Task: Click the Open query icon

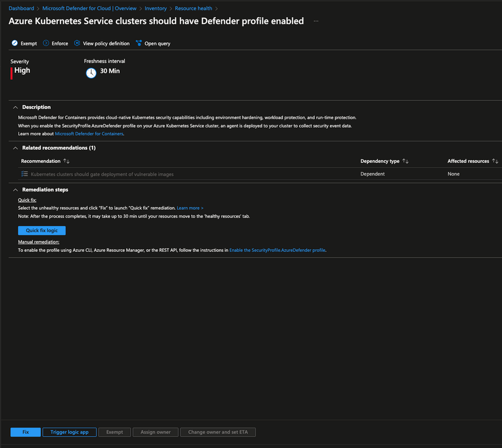Action: pyautogui.click(x=139, y=43)
